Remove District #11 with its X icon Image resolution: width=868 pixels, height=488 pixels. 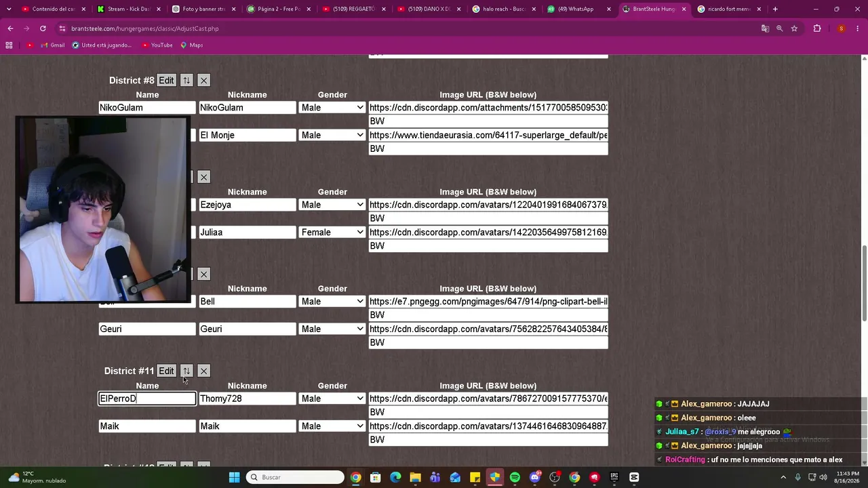tap(203, 371)
